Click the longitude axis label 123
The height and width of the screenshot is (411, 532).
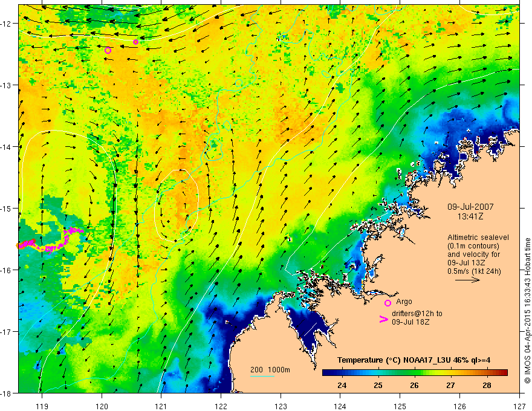281,406
